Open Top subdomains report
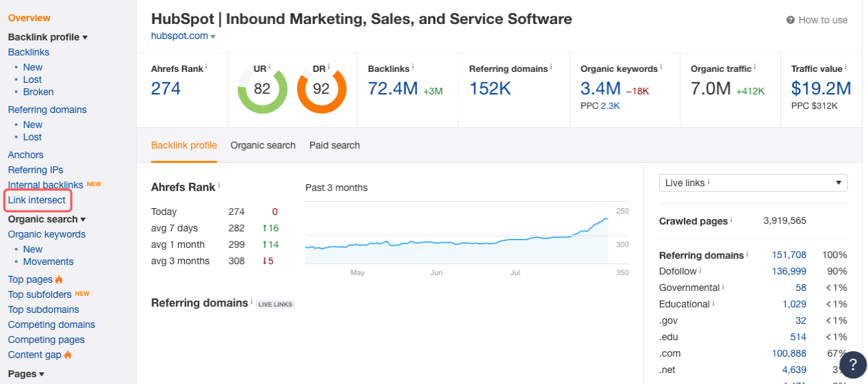 pyautogui.click(x=44, y=309)
